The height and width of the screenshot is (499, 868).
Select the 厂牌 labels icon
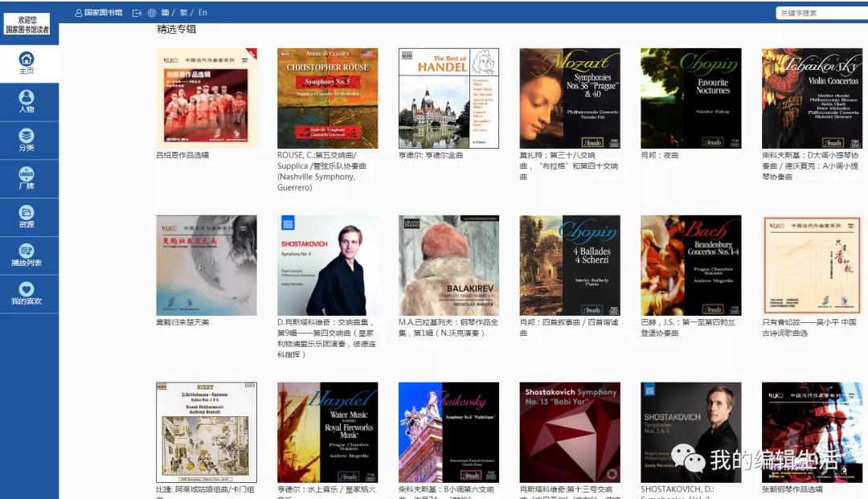click(27, 174)
